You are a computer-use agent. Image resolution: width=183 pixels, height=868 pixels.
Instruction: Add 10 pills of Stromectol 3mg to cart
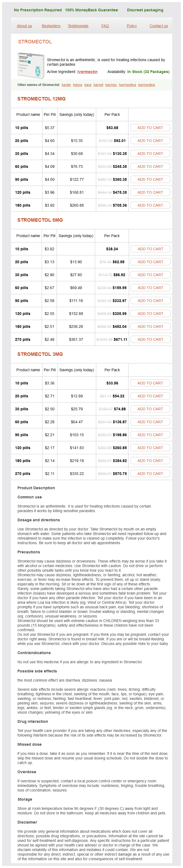150,383
